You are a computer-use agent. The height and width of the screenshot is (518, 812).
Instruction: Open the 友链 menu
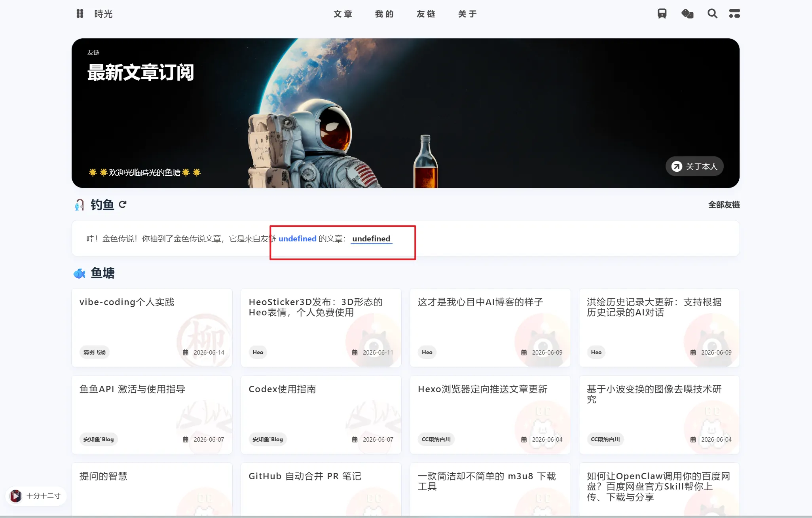pyautogui.click(x=426, y=14)
